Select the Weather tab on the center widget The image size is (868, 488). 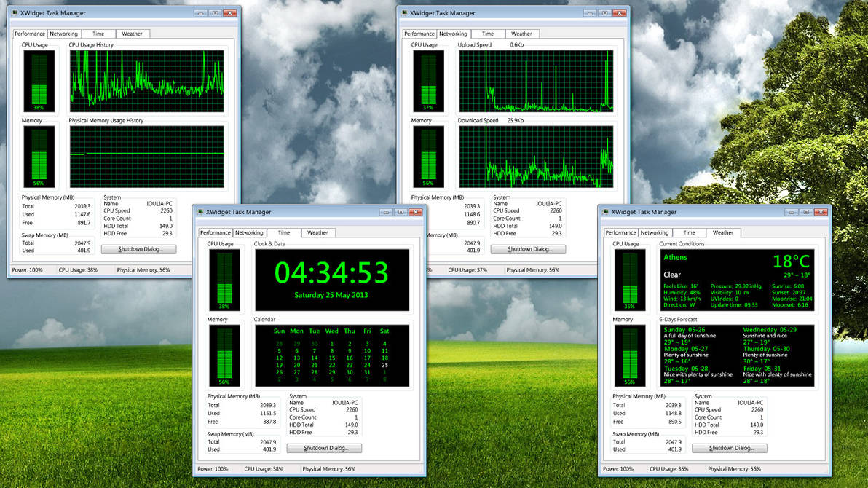318,232
